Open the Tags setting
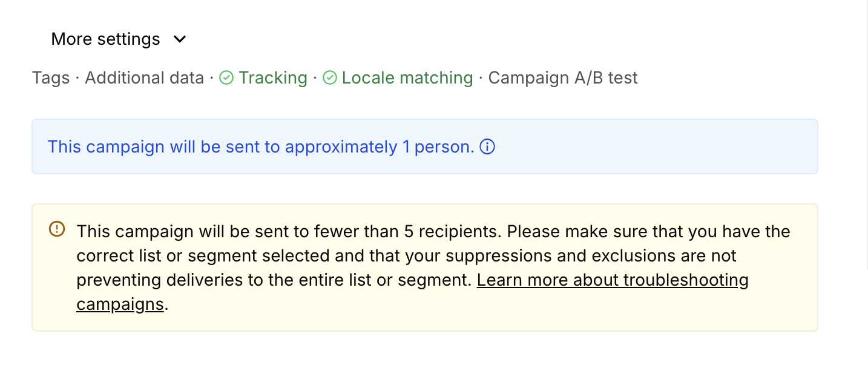The height and width of the screenshot is (368, 868). [51, 78]
